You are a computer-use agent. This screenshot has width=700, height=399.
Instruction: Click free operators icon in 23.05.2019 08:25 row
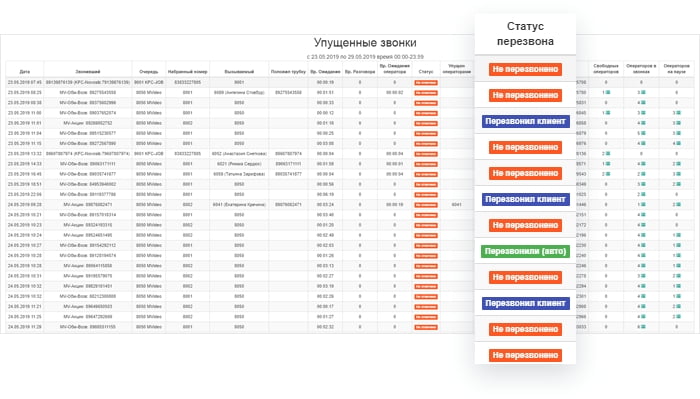(x=608, y=92)
